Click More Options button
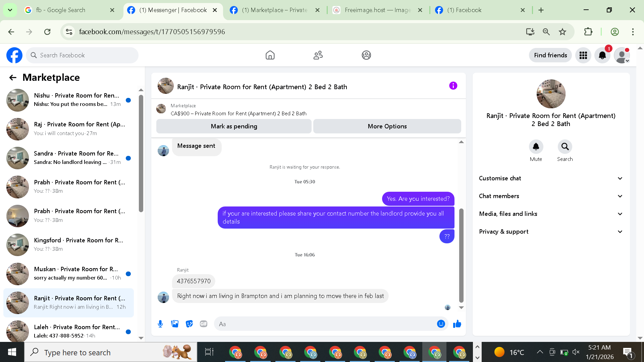The height and width of the screenshot is (362, 644). (387, 126)
